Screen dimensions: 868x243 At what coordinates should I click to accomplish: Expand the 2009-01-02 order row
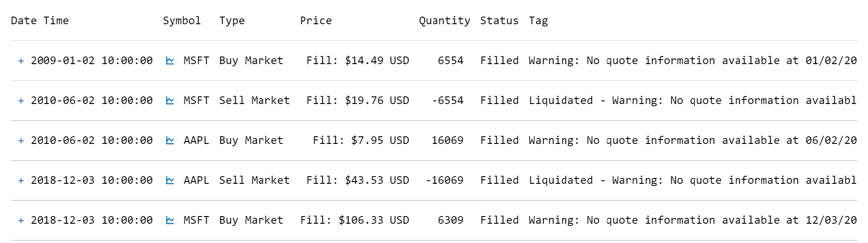(21, 61)
